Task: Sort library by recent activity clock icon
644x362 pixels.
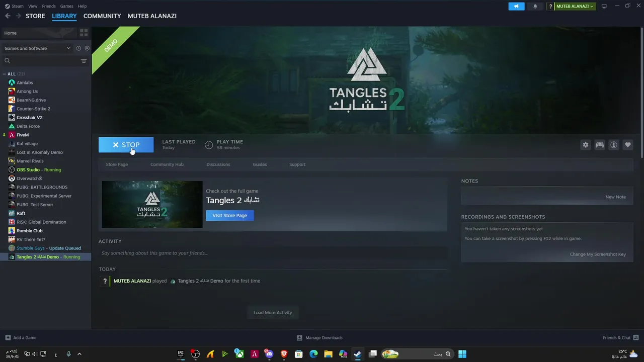Action: point(78,48)
